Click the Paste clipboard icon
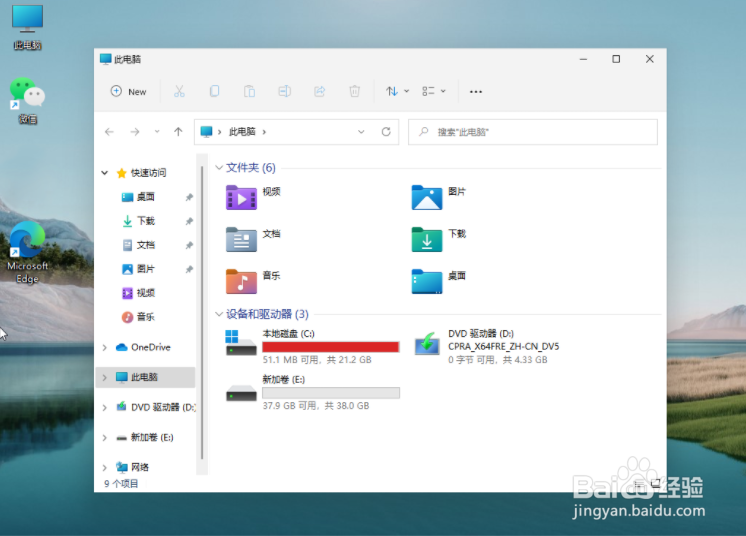The width and height of the screenshot is (746, 536). coord(249,91)
